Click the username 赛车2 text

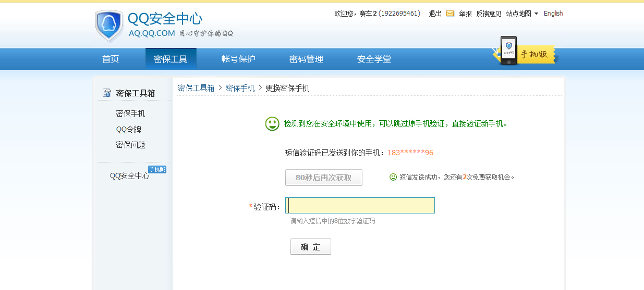[368, 14]
